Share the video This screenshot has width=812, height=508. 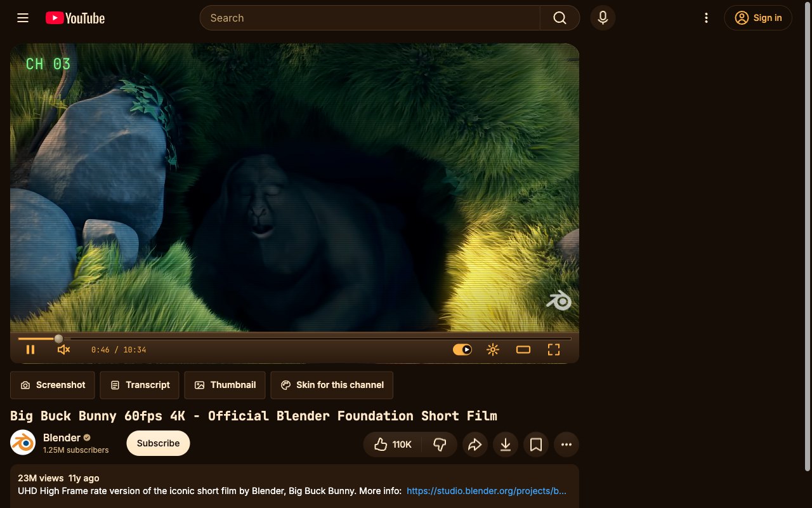coord(475,444)
